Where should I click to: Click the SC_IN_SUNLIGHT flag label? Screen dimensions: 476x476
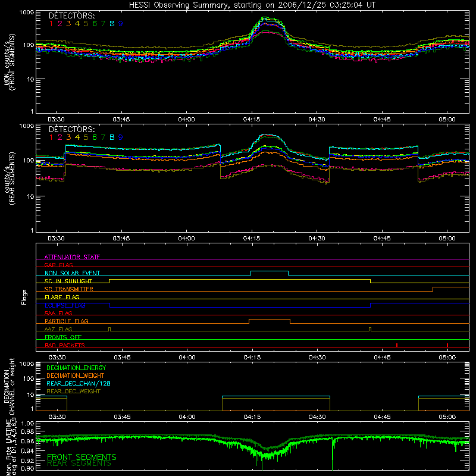coord(68,281)
